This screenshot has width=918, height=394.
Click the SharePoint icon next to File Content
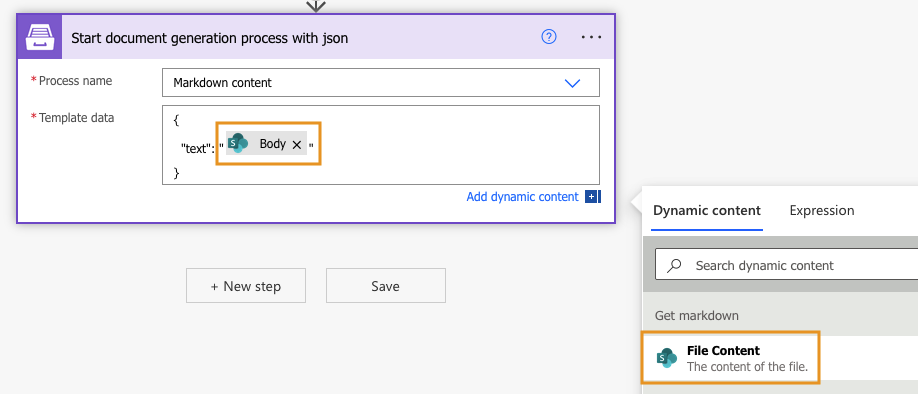coord(667,358)
